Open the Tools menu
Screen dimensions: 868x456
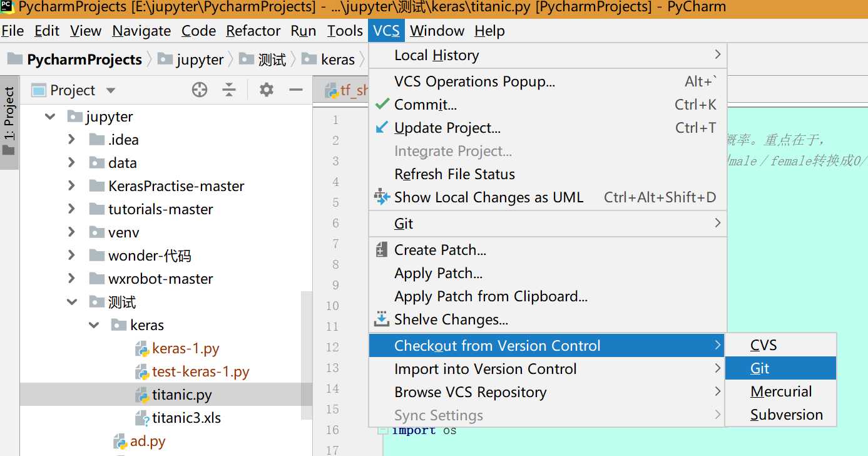click(345, 31)
